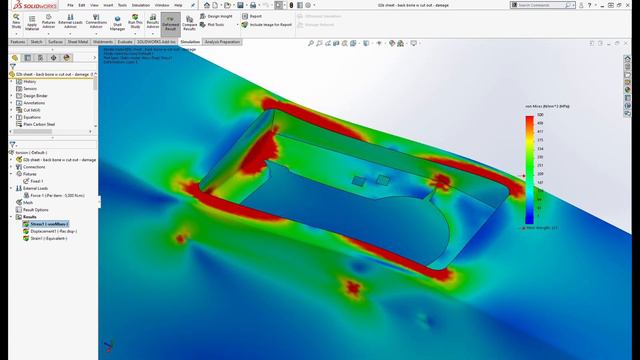
Task: Switch to the SOLIDWORKS Add-Ins tab
Action: click(x=156, y=42)
